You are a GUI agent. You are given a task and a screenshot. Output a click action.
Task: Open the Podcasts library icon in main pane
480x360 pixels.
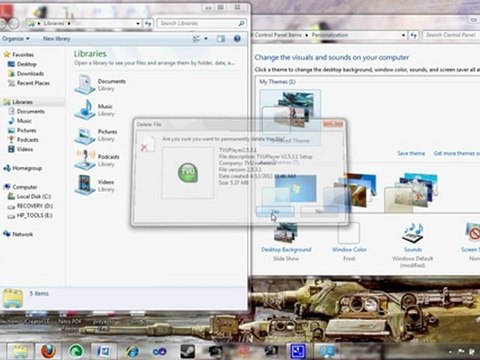coord(85,160)
